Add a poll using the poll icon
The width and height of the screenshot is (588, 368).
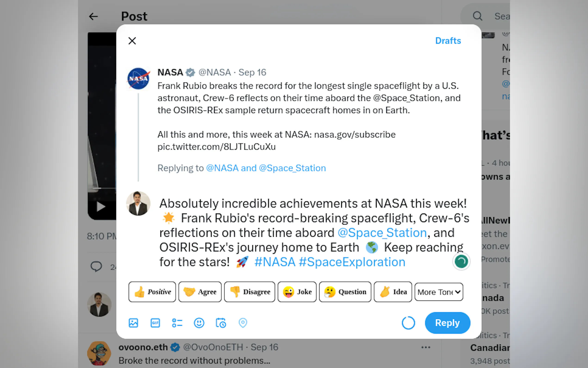177,323
